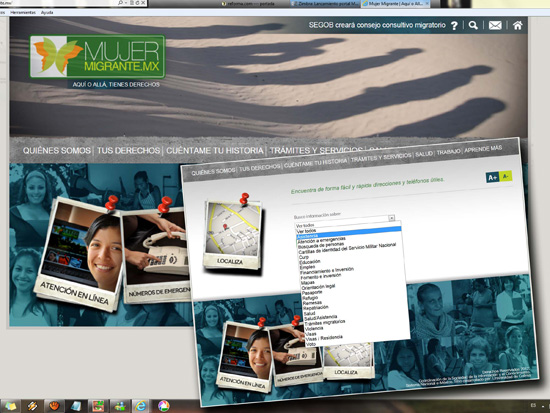Open Cuéntame Tu Historia section
This screenshot has width=550, height=413.
tap(215, 151)
